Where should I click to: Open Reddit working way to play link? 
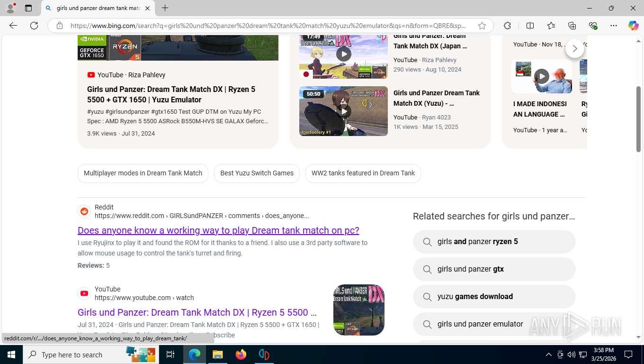[x=218, y=230]
